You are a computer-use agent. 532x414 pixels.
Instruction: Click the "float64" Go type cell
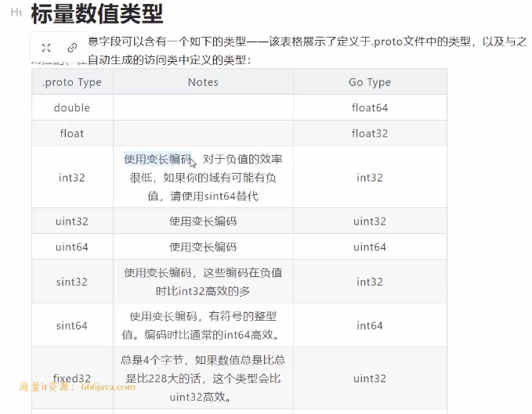[370, 108]
